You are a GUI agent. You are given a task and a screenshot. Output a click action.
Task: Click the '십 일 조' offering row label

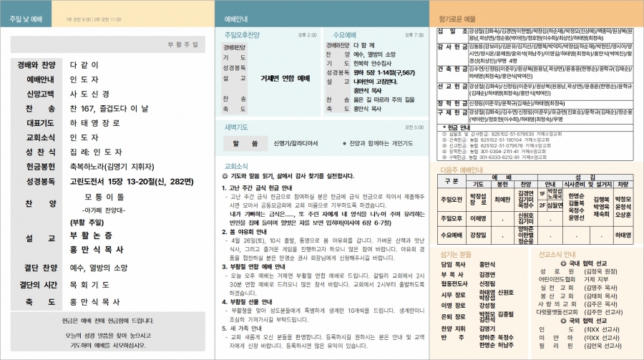pos(452,31)
